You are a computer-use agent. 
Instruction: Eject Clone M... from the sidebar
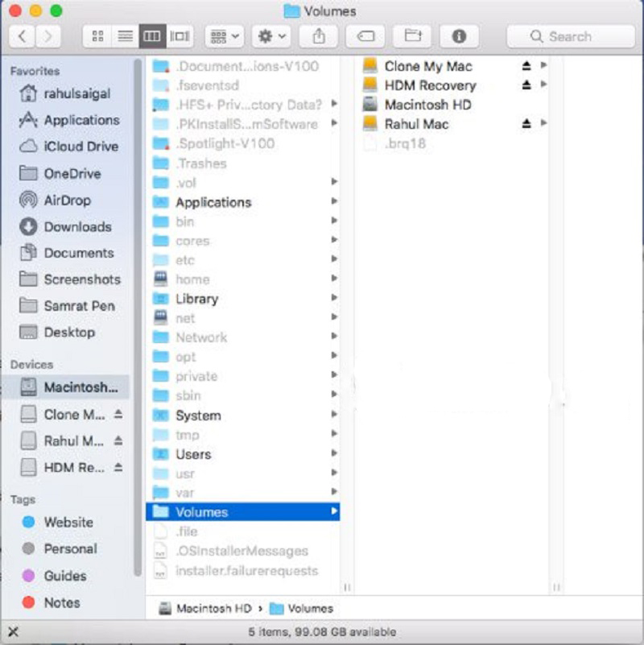tap(118, 414)
